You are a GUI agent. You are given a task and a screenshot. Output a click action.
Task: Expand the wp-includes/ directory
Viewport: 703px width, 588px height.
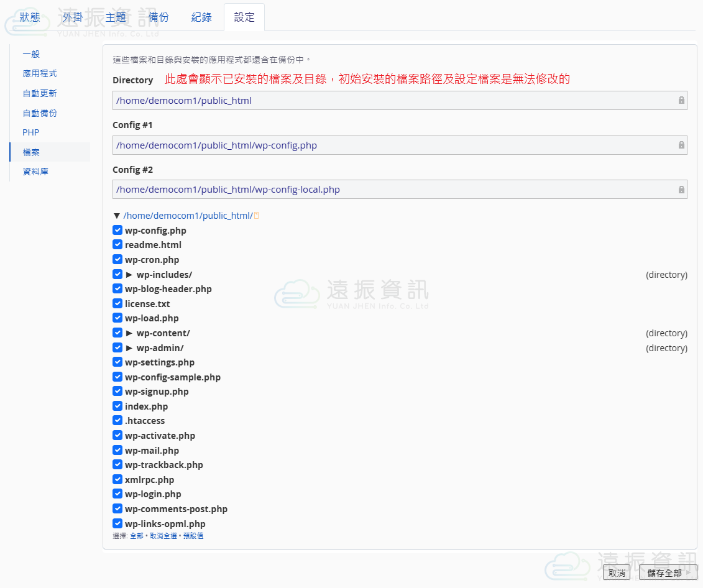coord(129,275)
